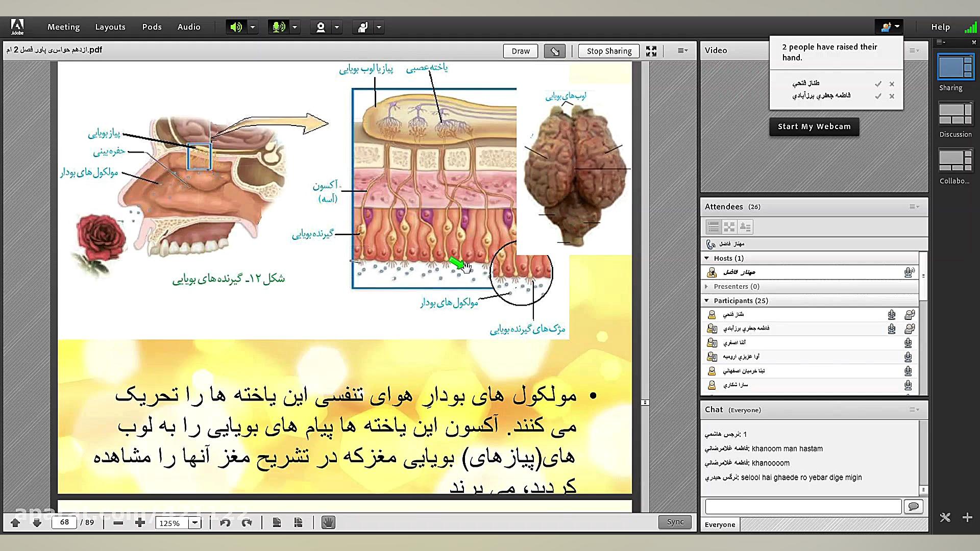Send chat message with bubble icon
980x551 pixels.
914,507
